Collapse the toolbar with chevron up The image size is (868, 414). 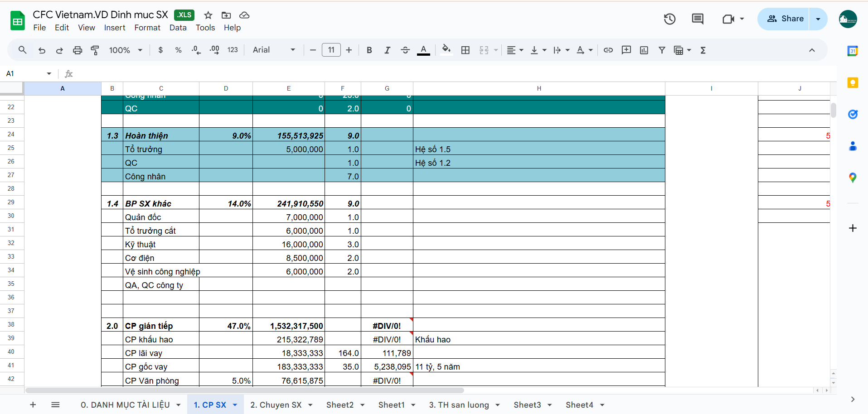[812, 50]
